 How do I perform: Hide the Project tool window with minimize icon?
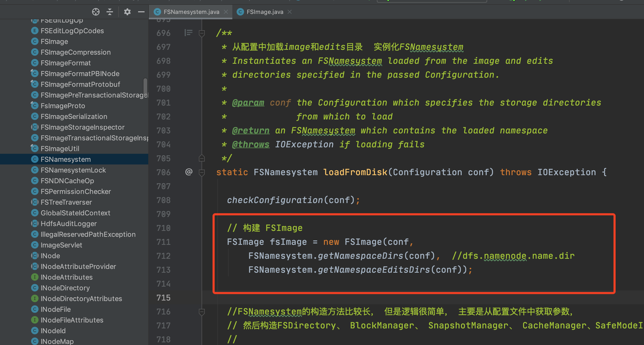click(141, 12)
